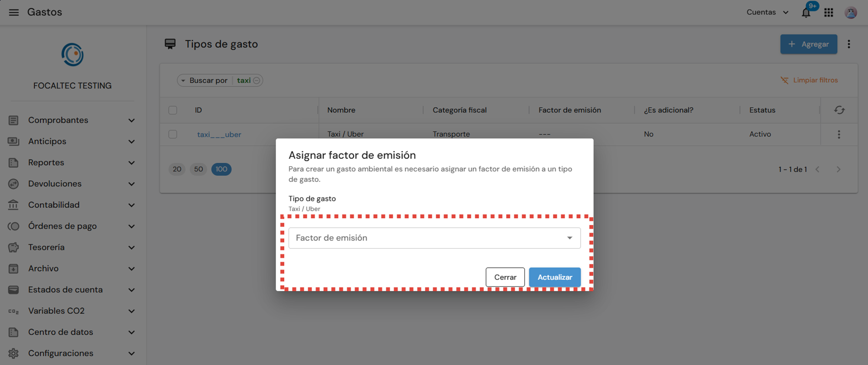
Task: Sort by Estatus column header
Action: tap(762, 110)
